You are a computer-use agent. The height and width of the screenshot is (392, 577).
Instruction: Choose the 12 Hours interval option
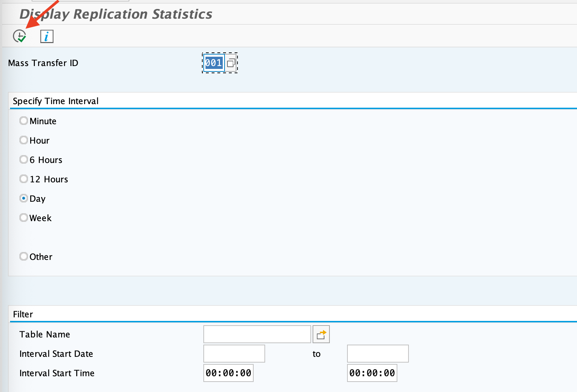point(24,179)
